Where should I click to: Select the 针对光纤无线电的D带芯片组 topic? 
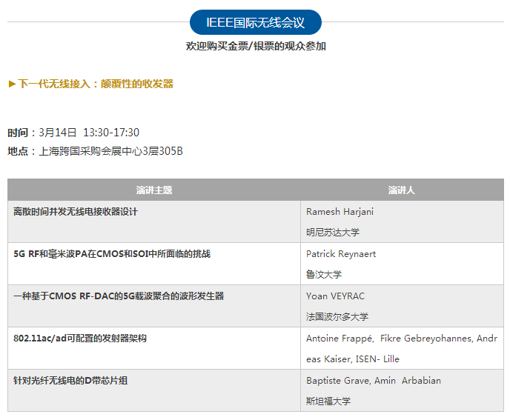point(70,381)
